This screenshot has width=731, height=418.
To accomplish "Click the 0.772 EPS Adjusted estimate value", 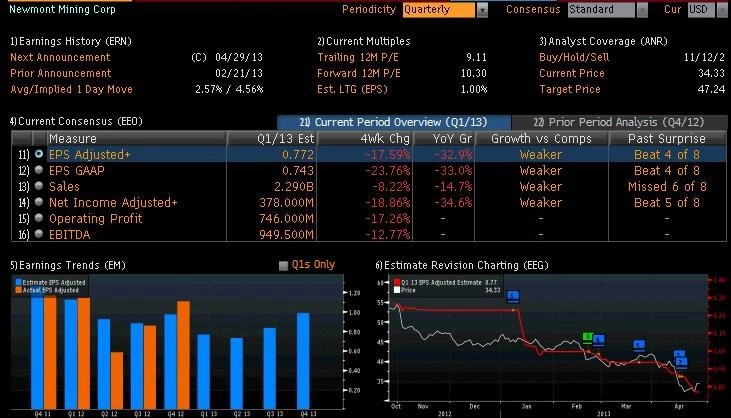I will coord(298,154).
